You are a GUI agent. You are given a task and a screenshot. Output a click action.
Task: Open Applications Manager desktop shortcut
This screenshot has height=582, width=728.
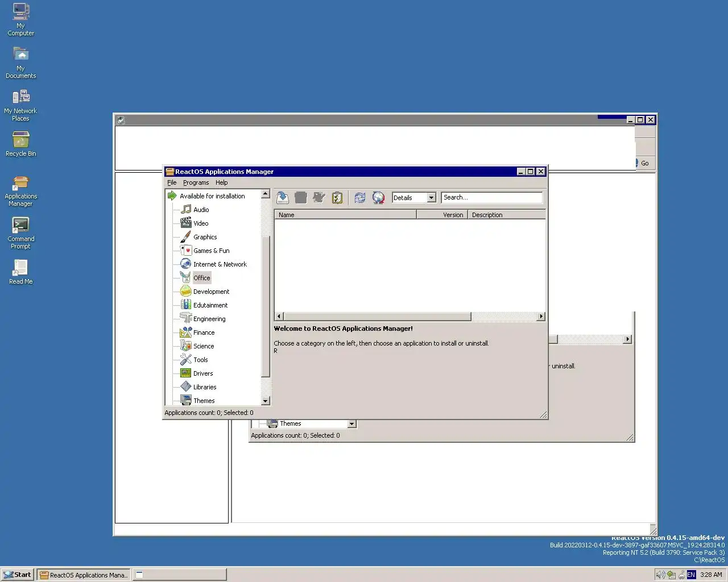click(21, 191)
